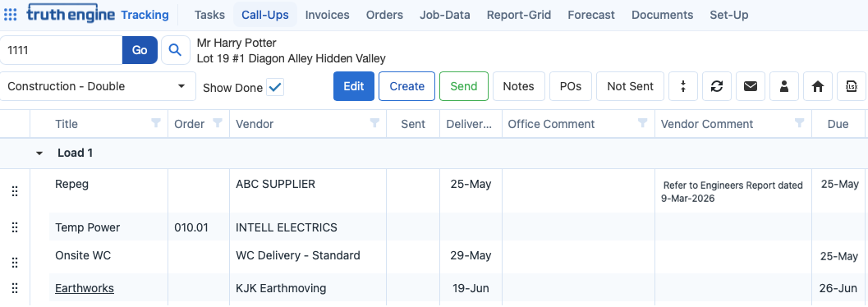
Task: Click the refresh icon button
Action: [x=717, y=86]
